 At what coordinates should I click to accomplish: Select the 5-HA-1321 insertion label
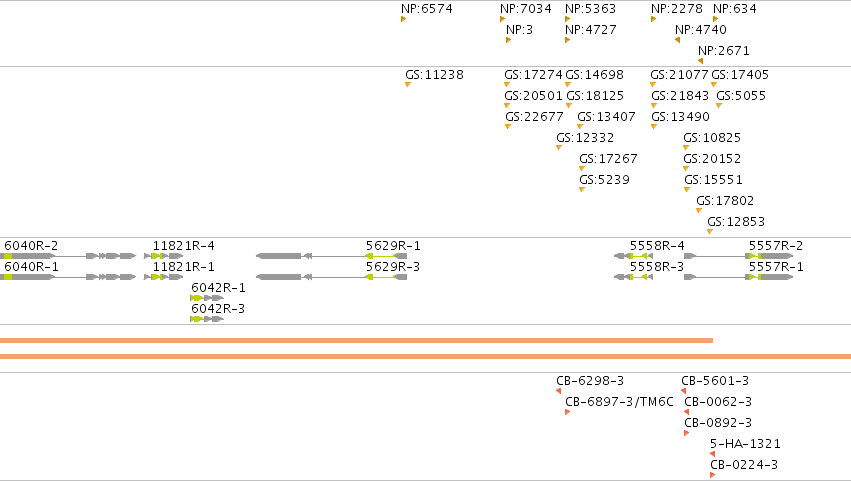click(x=745, y=444)
